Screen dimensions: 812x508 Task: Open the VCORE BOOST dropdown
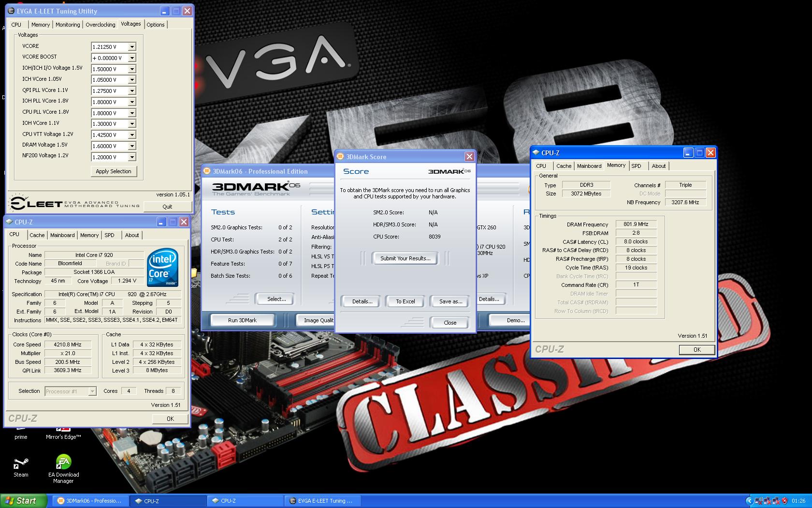132,58
